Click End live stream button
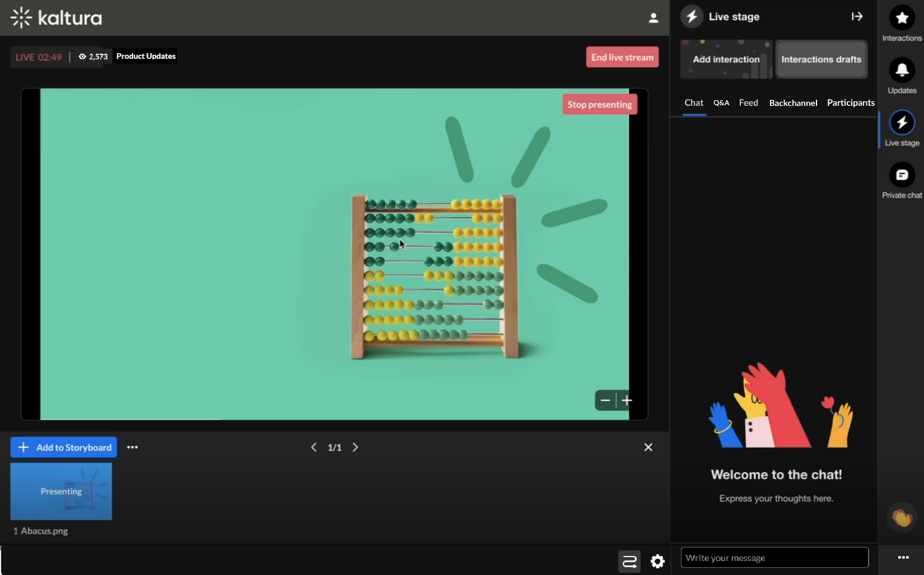The height and width of the screenshot is (575, 924). pos(622,57)
